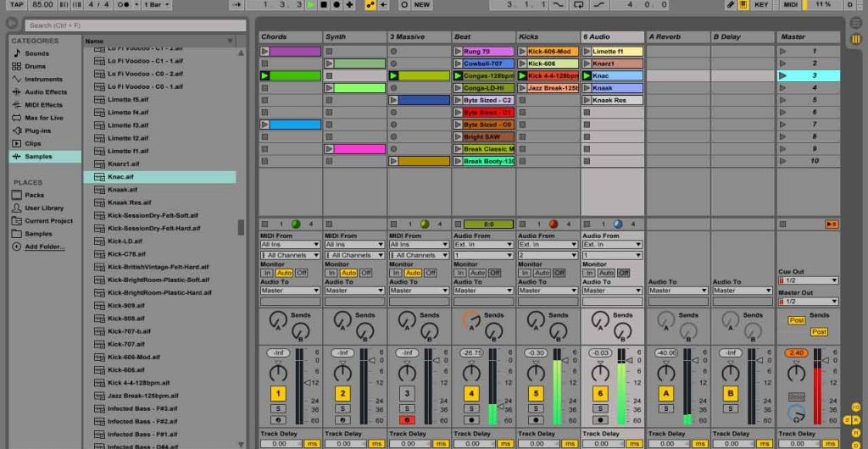Click the TAP tempo button

pos(17,4)
